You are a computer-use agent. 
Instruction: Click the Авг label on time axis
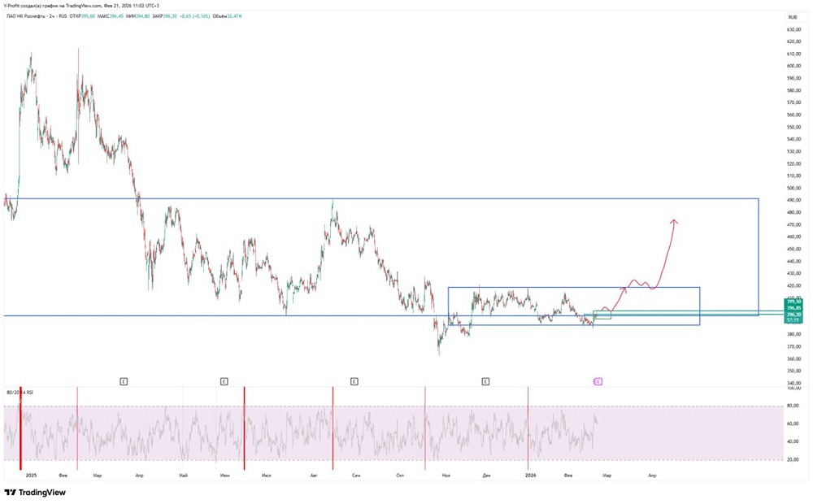click(313, 475)
